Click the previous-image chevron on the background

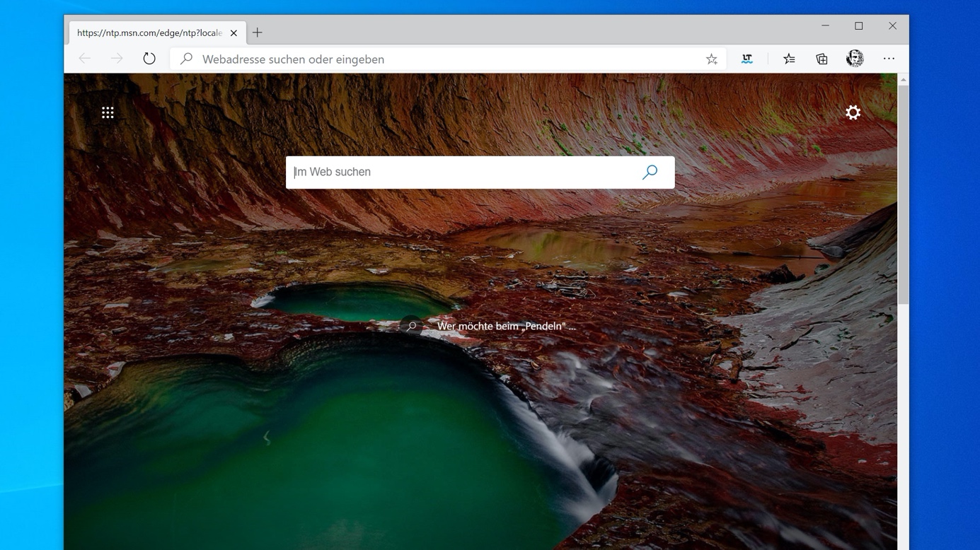pos(267,438)
